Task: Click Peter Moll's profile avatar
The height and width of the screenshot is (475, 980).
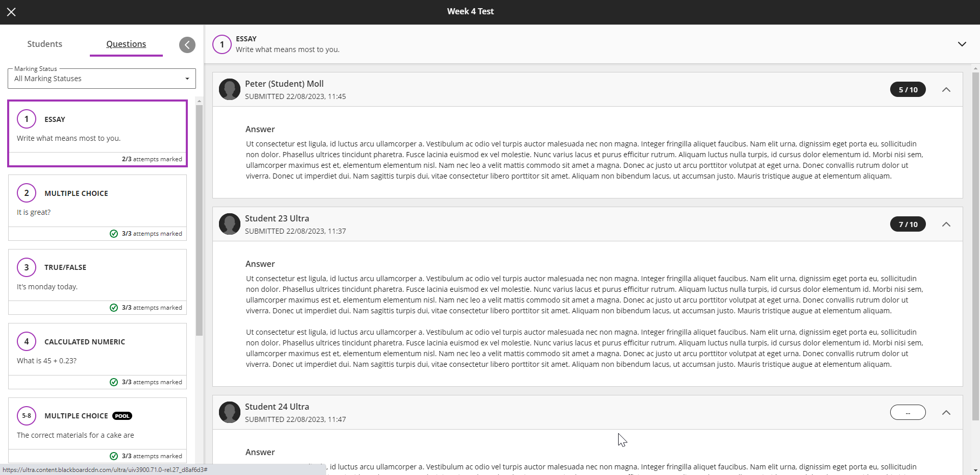Action: pos(230,89)
